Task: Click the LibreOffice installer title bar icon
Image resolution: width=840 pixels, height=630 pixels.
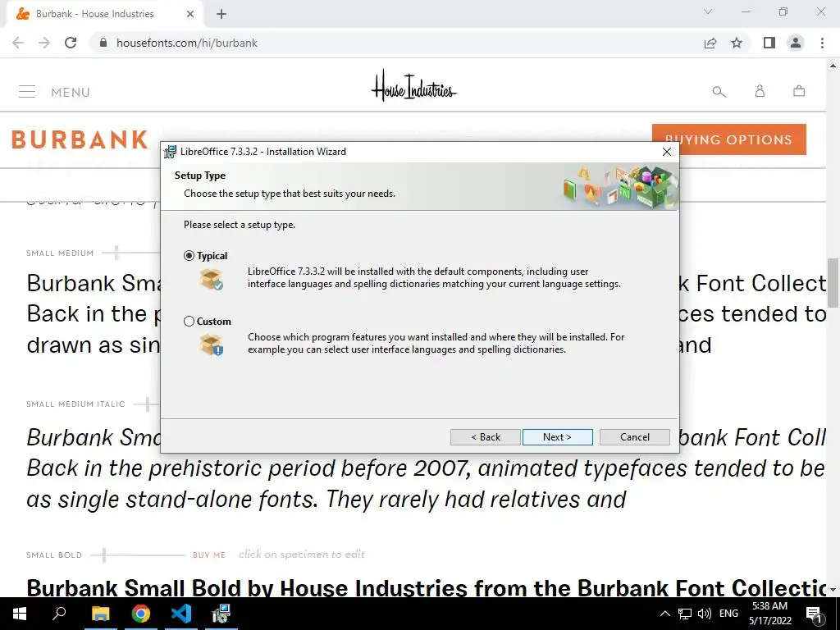Action: (170, 152)
